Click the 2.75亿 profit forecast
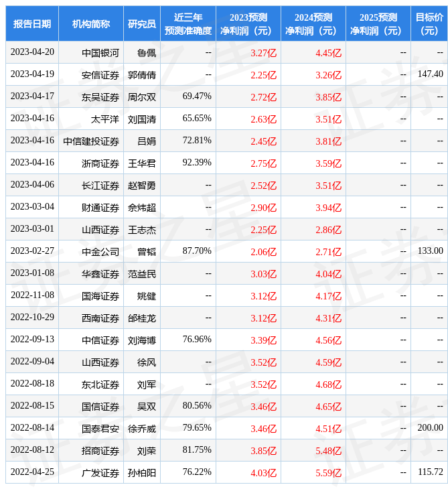This screenshot has height=489, width=448. pos(263,163)
